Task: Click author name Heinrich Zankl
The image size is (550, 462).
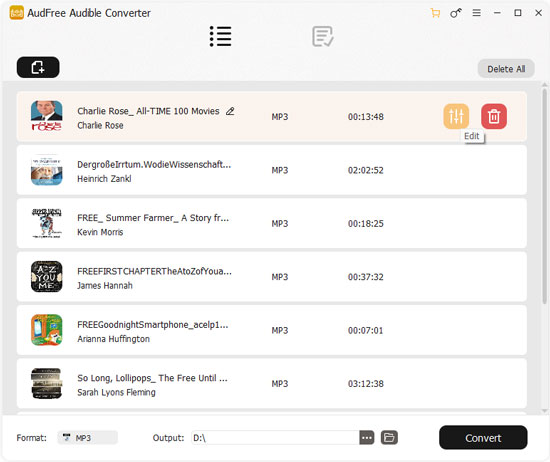Action: 104,179
